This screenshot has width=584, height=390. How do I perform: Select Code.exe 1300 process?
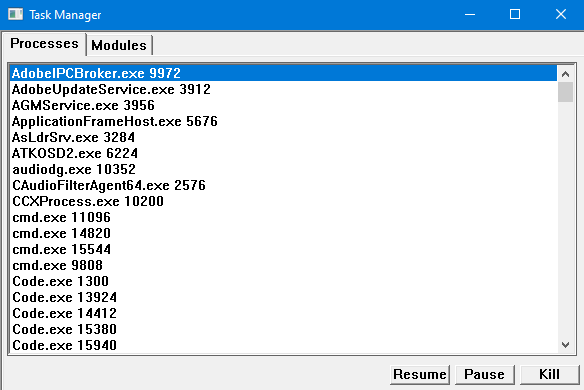point(283,282)
